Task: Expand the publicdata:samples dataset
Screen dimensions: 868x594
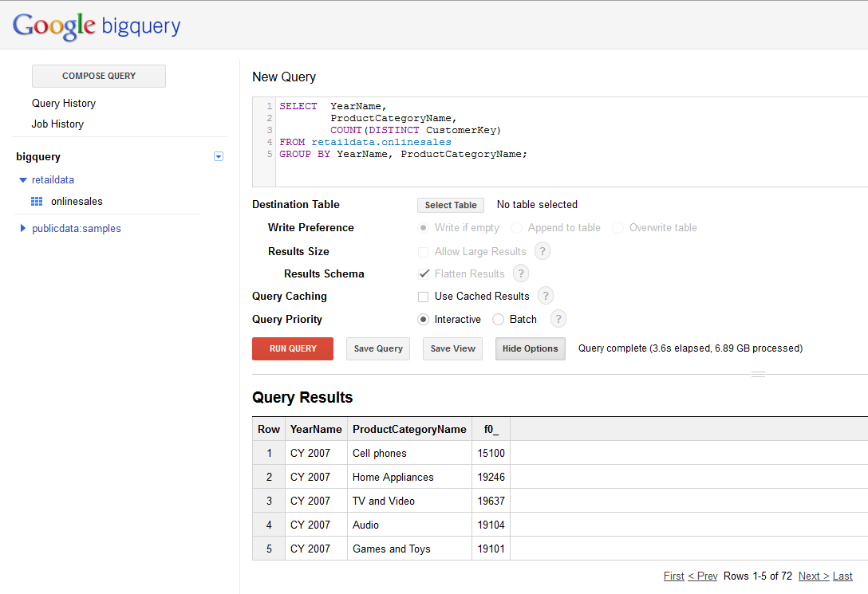Action: 22,228
